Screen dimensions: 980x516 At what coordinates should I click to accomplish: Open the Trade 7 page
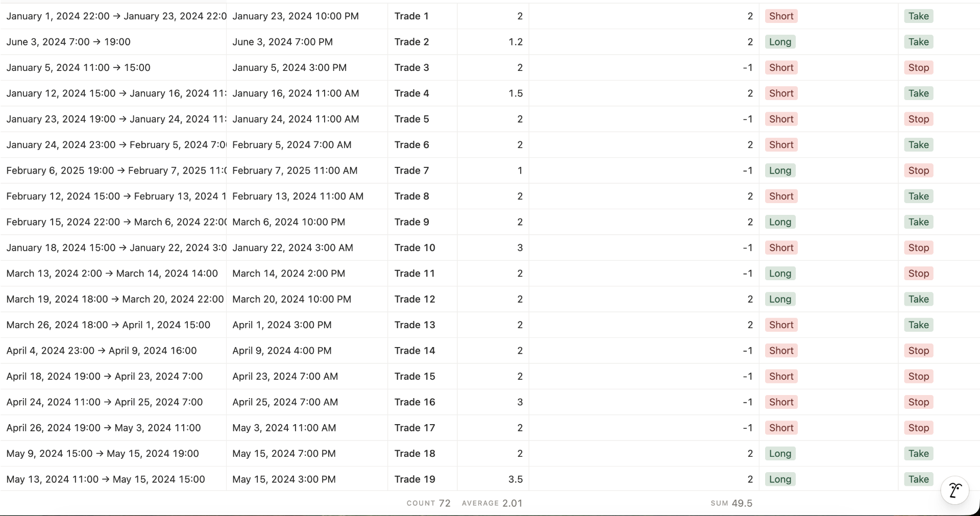(411, 170)
